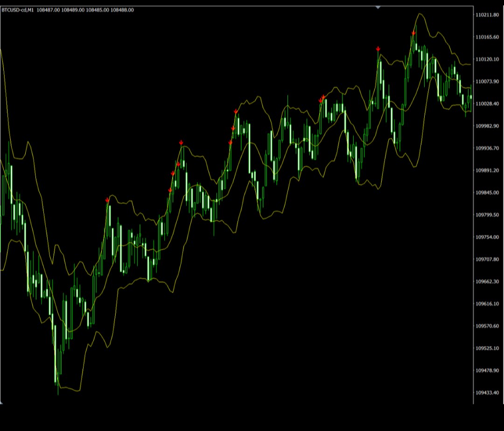Screen dimensions: 504x431
Task: Click the 110120.10 price scale label
Action: click(x=487, y=59)
